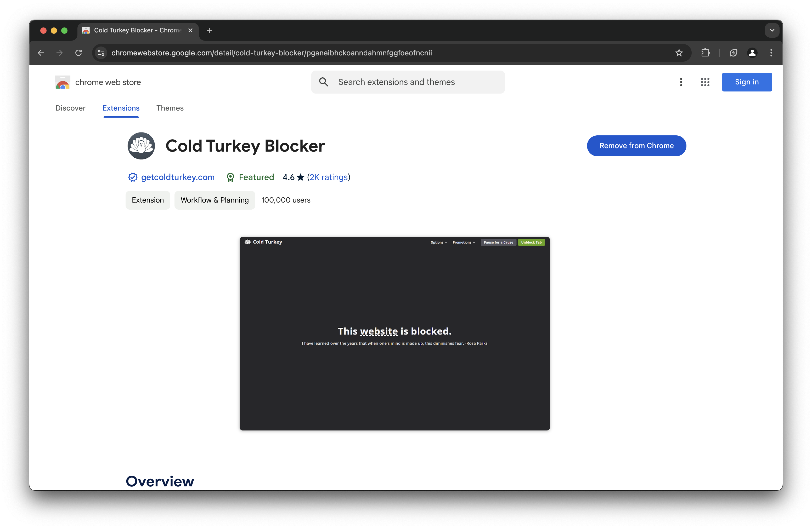Viewport: 812px width, 529px height.
Task: Go back to the previous page
Action: 41,53
